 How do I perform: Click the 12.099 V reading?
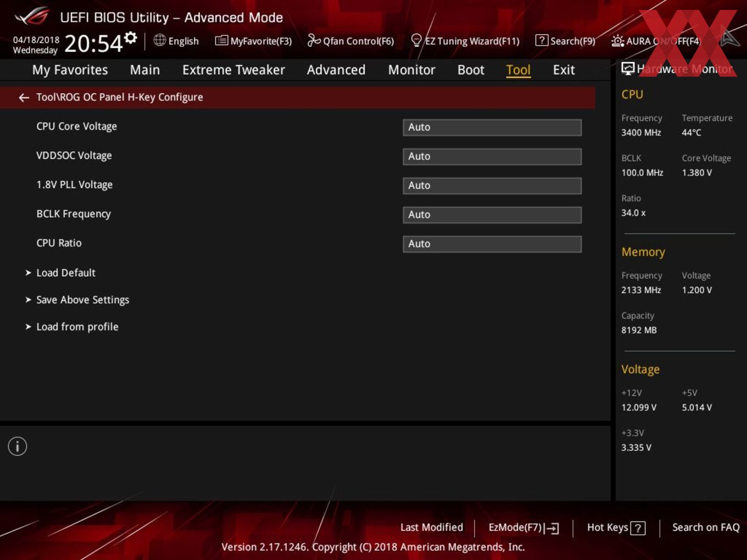639,407
